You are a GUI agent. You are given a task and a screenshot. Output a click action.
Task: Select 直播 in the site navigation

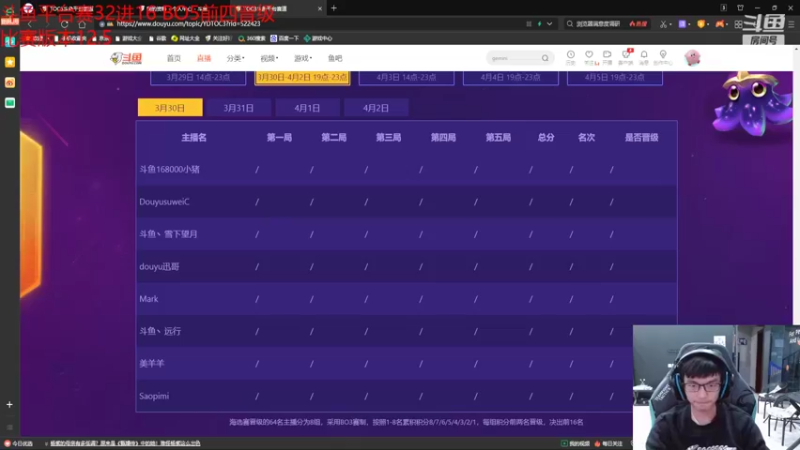pyautogui.click(x=204, y=58)
